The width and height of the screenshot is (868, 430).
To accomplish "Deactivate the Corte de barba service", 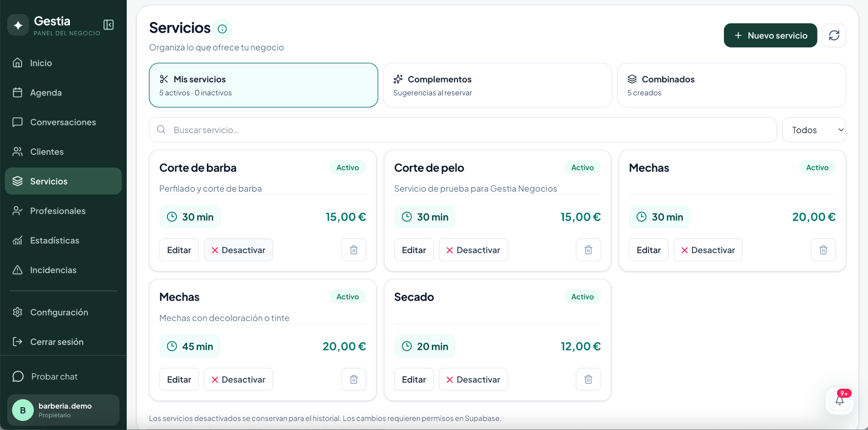I will 238,250.
